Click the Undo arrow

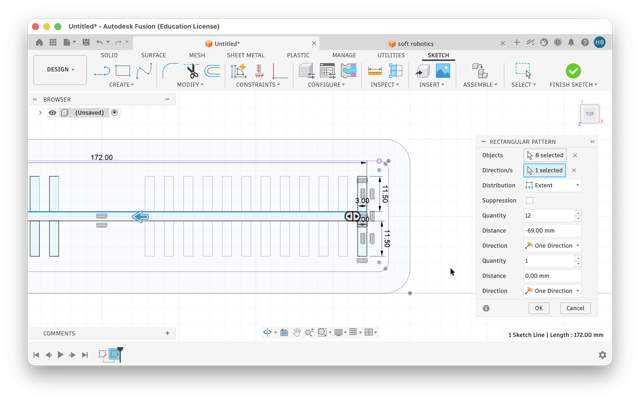coord(100,42)
